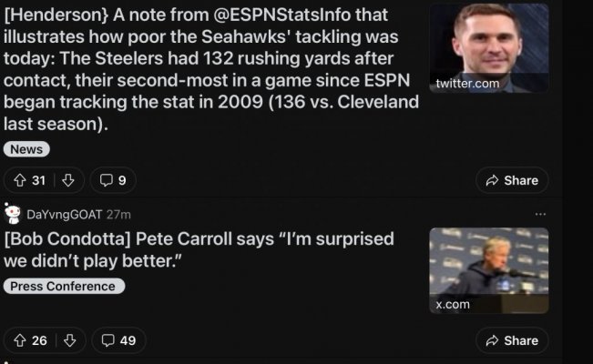The height and width of the screenshot is (364, 593).
Task: Open the twitter.com thumbnail link
Action: [489, 48]
